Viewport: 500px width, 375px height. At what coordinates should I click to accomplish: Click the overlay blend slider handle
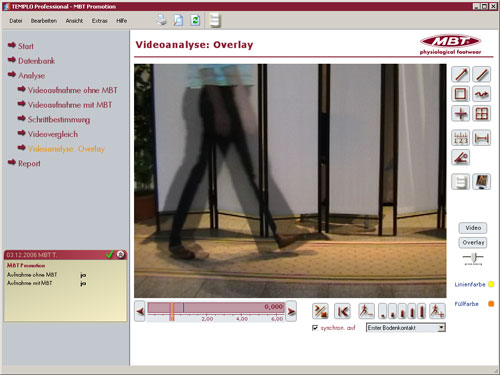coord(473,257)
